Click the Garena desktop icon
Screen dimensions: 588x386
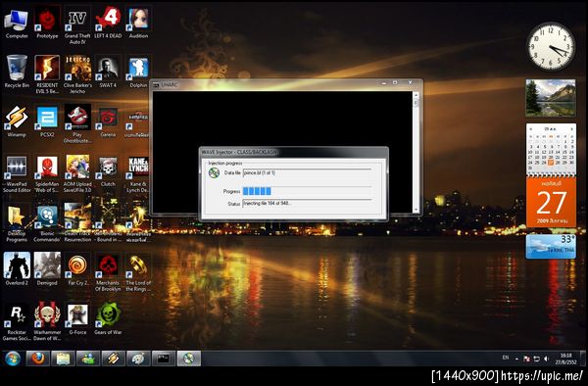coord(108,121)
